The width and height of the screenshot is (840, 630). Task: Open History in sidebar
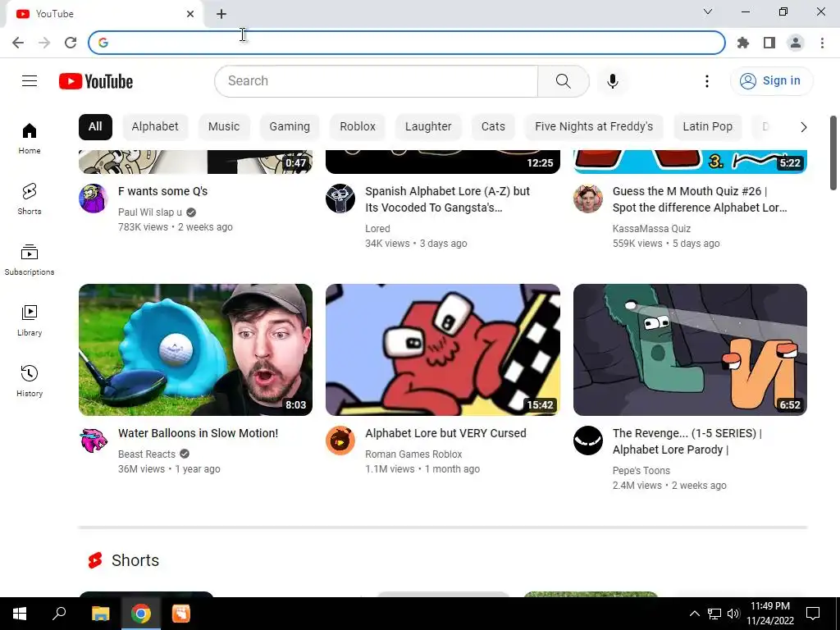[30, 381]
